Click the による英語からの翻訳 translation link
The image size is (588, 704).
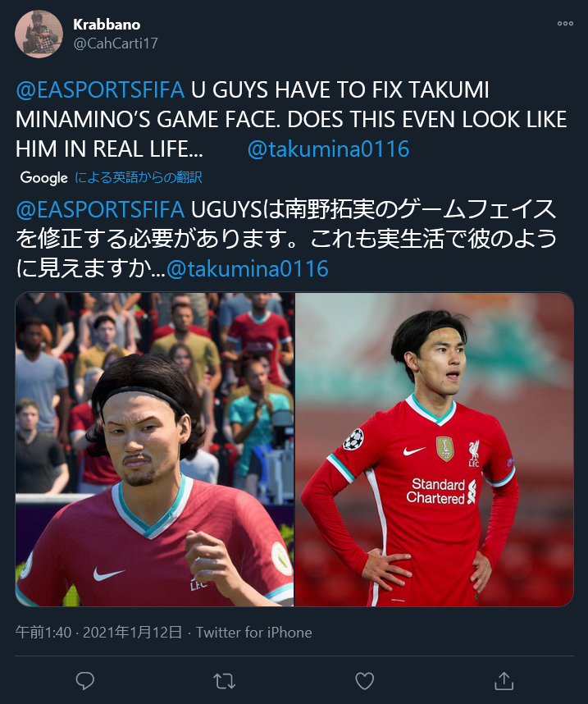139,177
